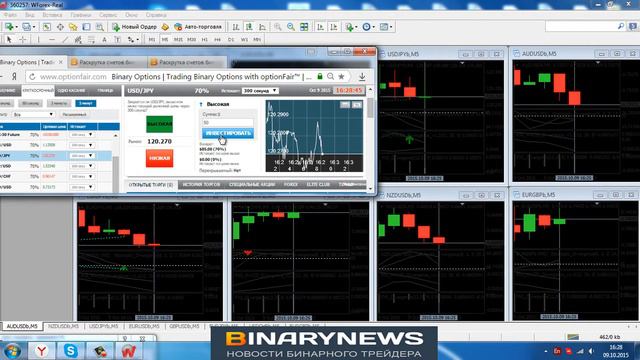Open the Strategy Tester icon

tap(100, 27)
